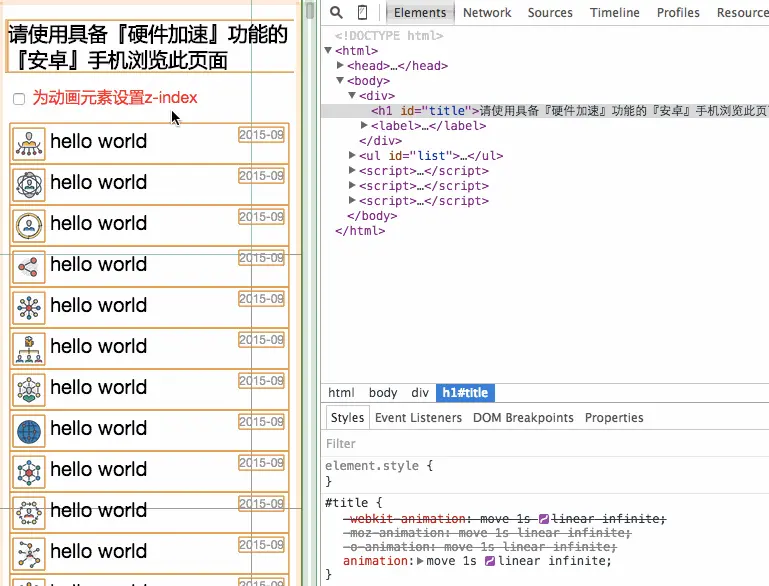Open the Event Listeners tab
The height and width of the screenshot is (586, 769).
click(x=418, y=418)
